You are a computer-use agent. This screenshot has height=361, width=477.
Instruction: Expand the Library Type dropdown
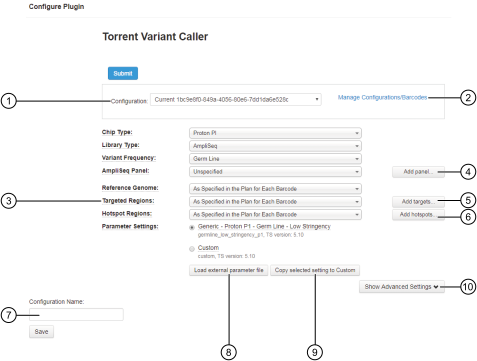(x=275, y=146)
